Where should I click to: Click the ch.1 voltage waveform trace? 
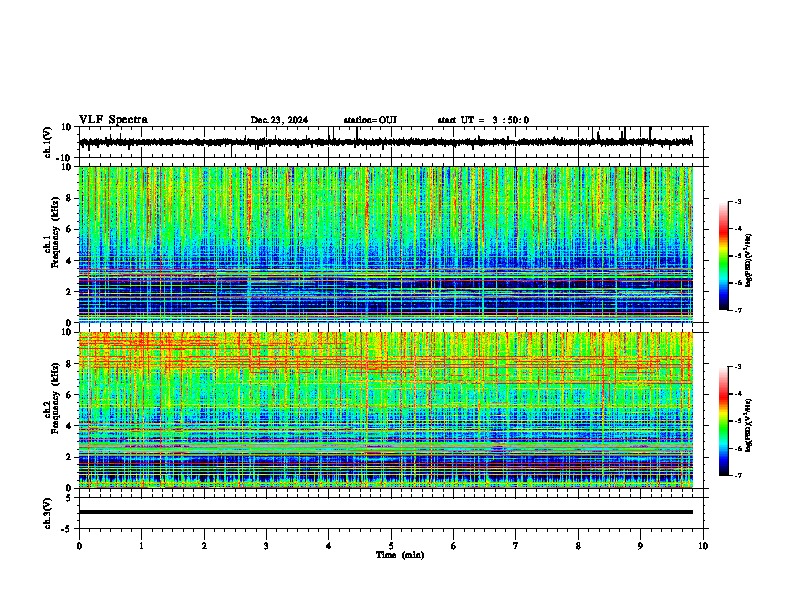point(386,142)
